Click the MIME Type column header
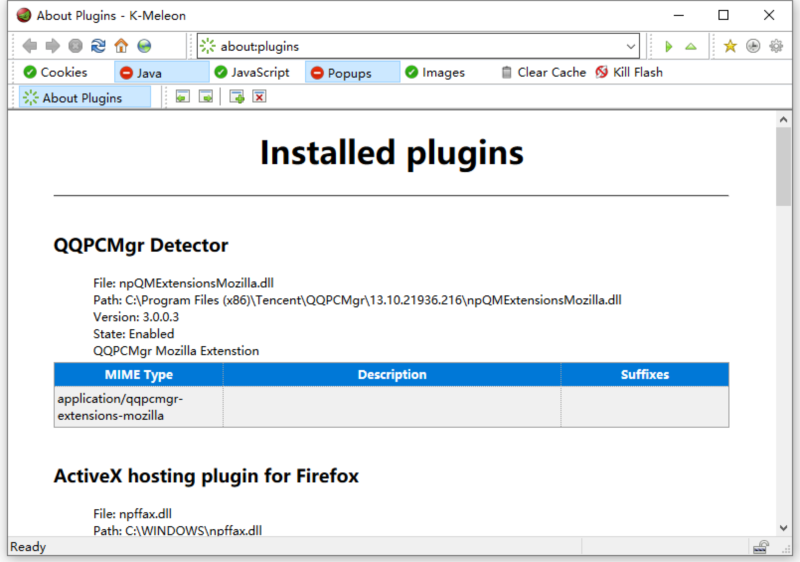 click(139, 374)
